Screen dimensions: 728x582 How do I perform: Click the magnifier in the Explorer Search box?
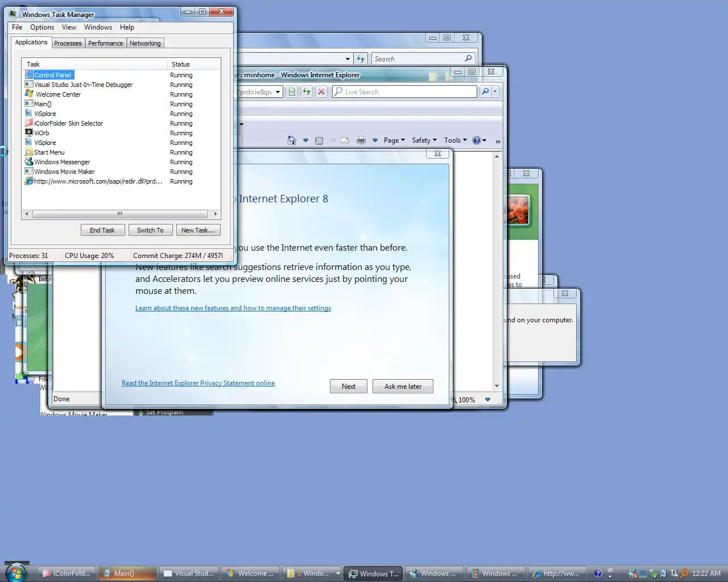pyautogui.click(x=468, y=59)
